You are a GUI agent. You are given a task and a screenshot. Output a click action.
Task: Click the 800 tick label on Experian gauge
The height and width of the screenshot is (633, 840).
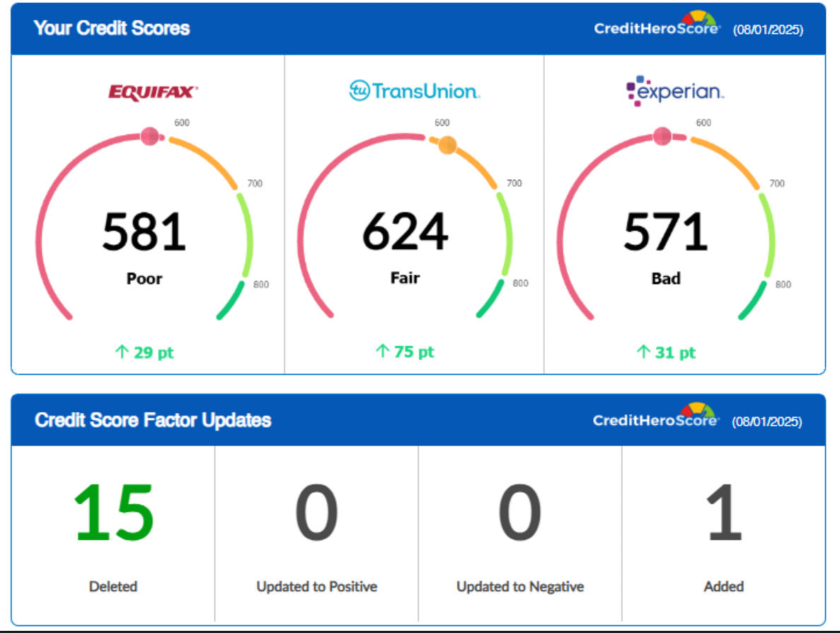point(783,285)
